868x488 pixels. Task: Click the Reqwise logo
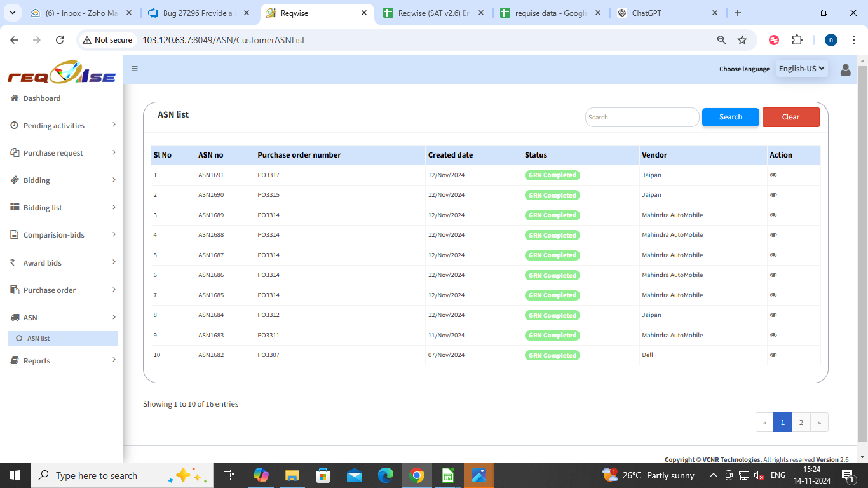coord(62,72)
